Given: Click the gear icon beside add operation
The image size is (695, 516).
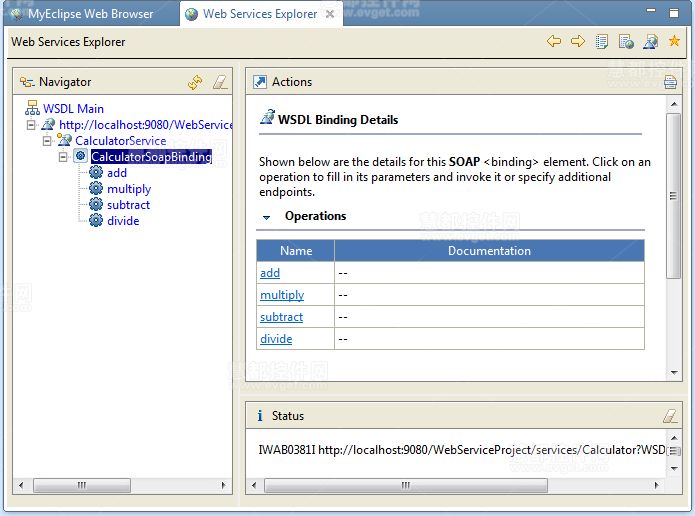Looking at the screenshot, I should pyautogui.click(x=96, y=172).
